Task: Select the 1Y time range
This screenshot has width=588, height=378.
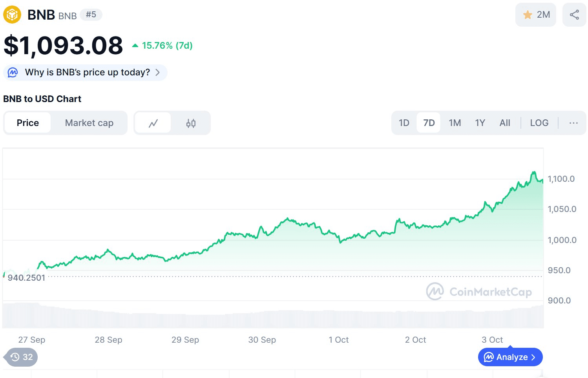Action: 480,123
